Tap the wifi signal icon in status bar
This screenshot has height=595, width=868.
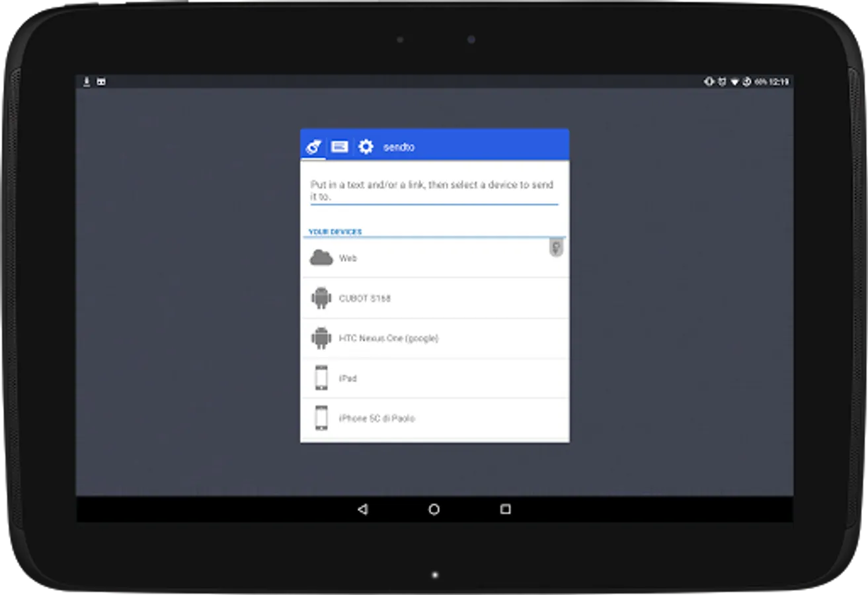click(x=734, y=82)
